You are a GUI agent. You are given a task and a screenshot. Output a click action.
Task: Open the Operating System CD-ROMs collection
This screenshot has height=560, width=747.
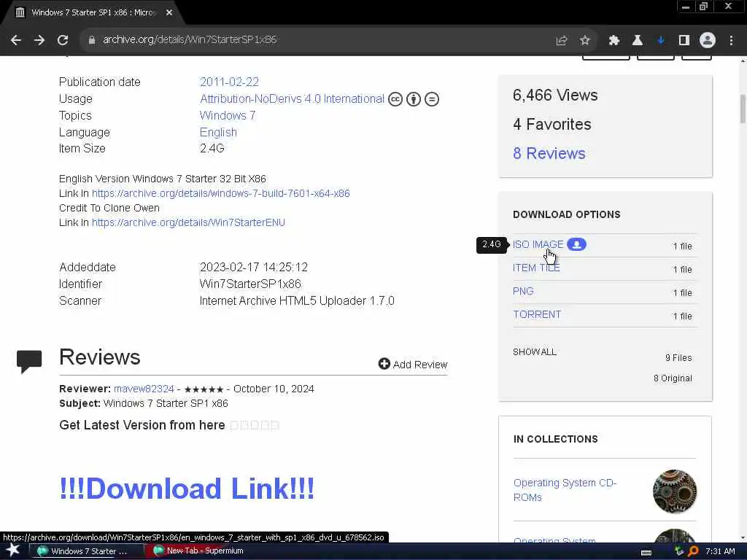click(565, 489)
